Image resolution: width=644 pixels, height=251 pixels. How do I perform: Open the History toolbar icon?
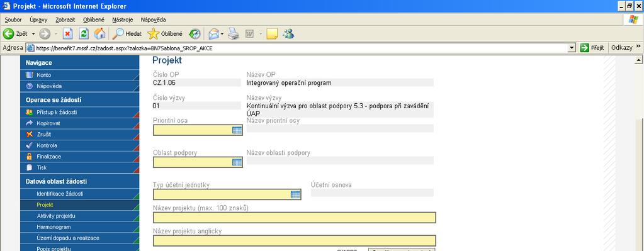point(195,34)
